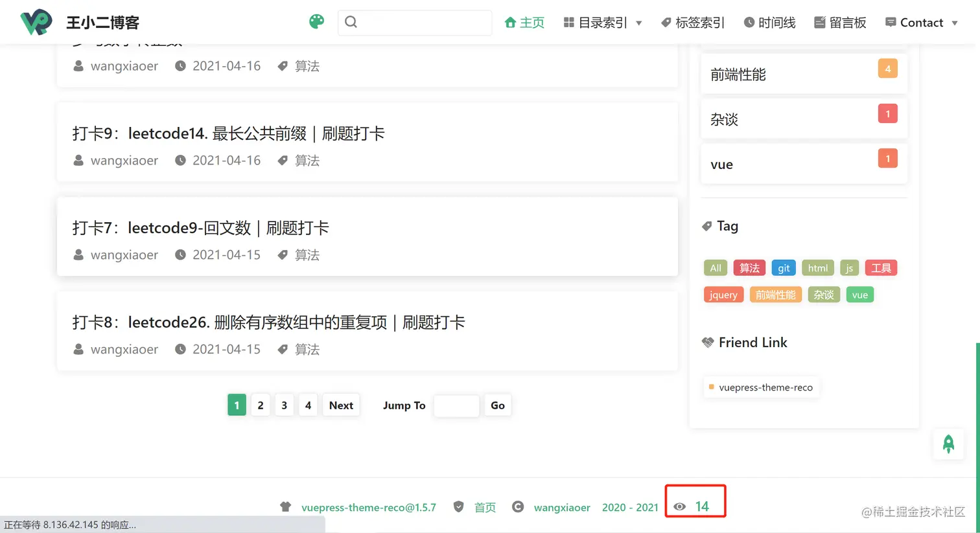Click the rocket back-to-top icon
The width and height of the screenshot is (980, 533).
click(948, 444)
